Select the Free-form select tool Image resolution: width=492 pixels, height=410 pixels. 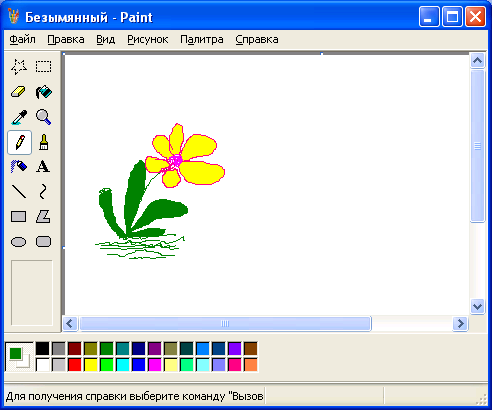[19, 67]
